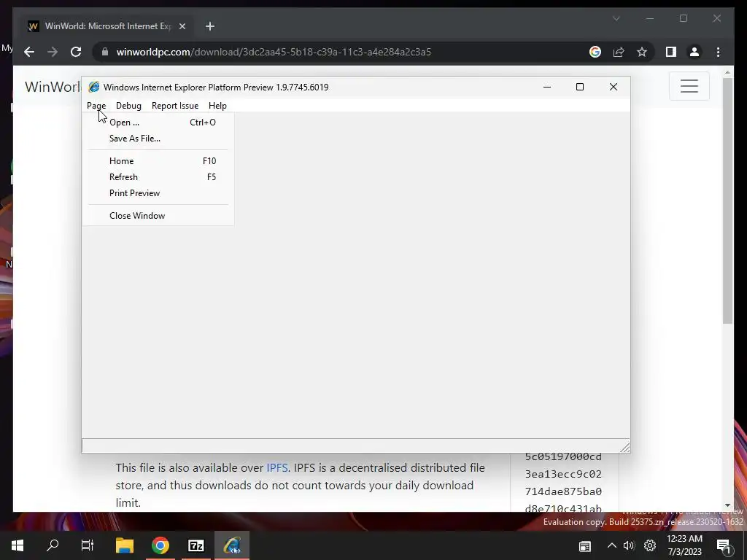Open Task View from the taskbar

pos(88,545)
